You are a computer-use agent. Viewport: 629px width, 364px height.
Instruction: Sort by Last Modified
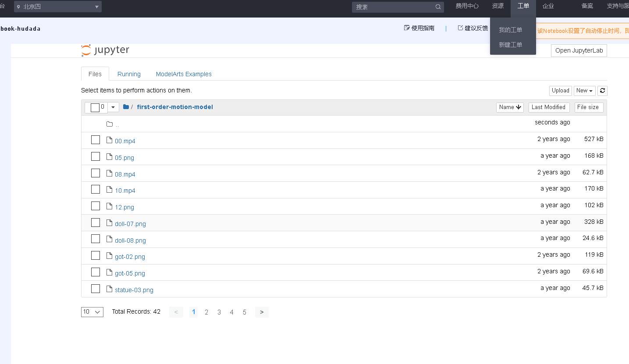[548, 107]
